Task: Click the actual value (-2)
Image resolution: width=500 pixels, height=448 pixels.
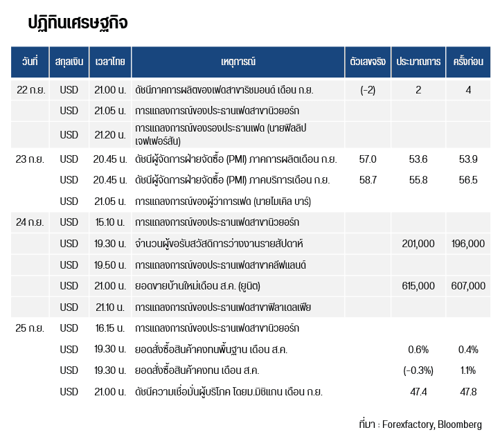Action: point(368,90)
